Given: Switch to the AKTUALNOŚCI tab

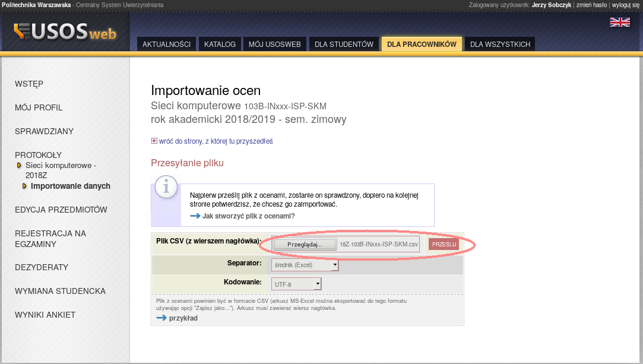Looking at the screenshot, I should (166, 45).
